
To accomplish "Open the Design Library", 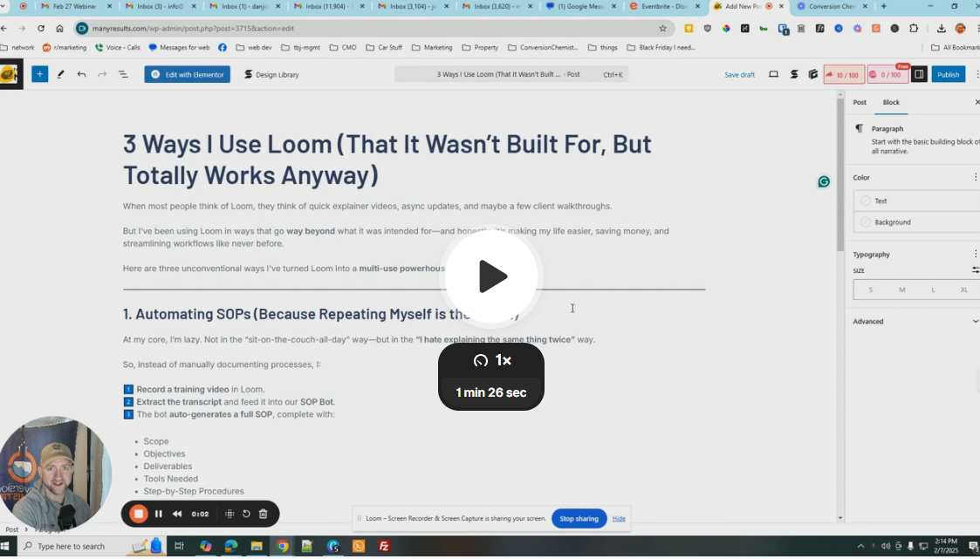I will pos(271,74).
